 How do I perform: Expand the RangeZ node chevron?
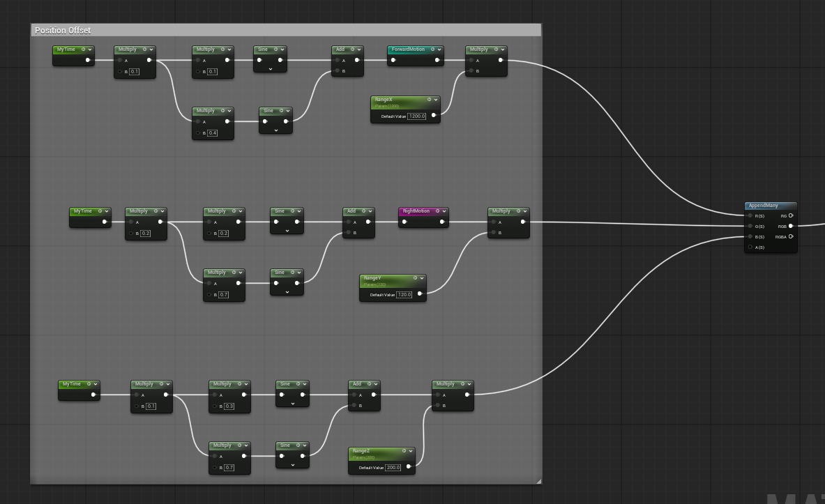point(410,451)
